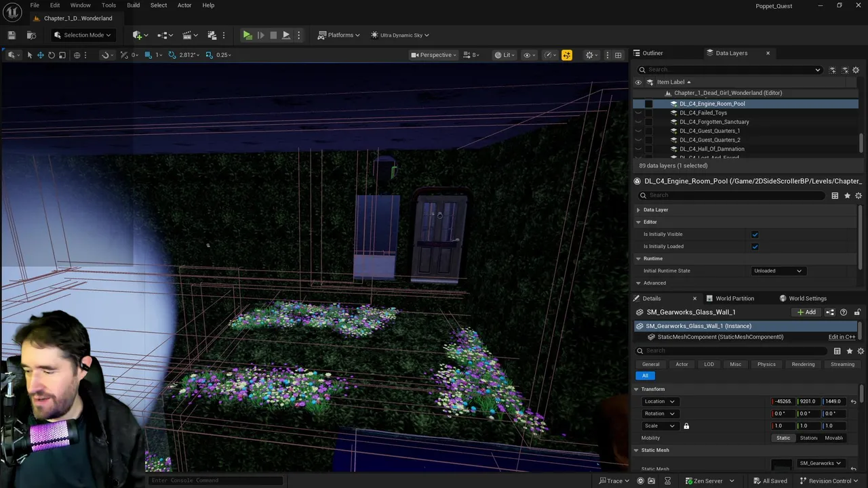Select the Physics filter category
Viewport: 868px width, 488px height.
pos(766,365)
